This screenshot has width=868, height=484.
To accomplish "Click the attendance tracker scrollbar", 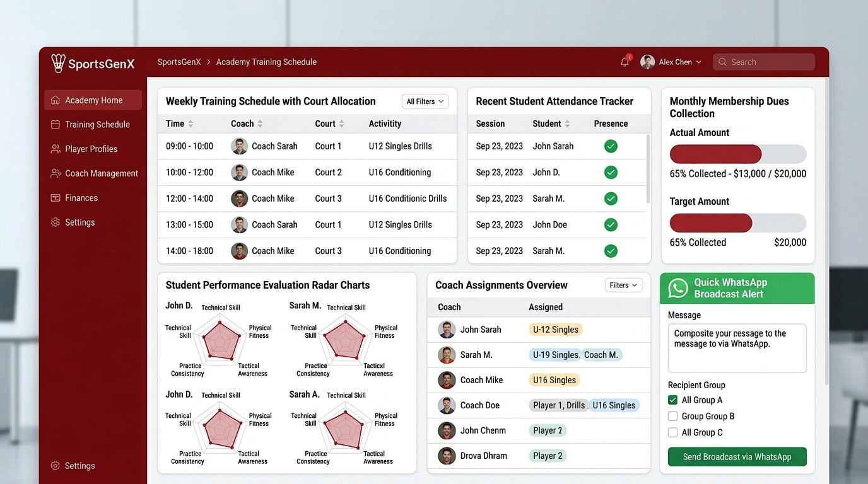I will click(648, 168).
